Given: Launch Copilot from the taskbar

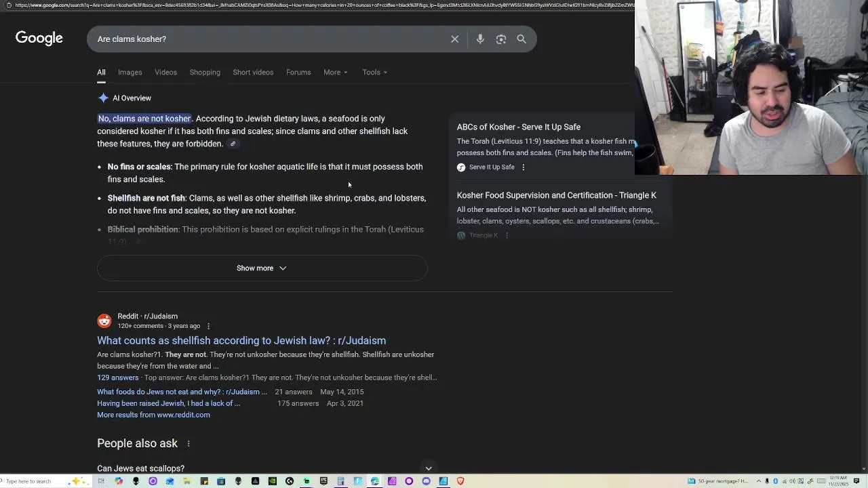Looking at the screenshot, I should coord(119,481).
